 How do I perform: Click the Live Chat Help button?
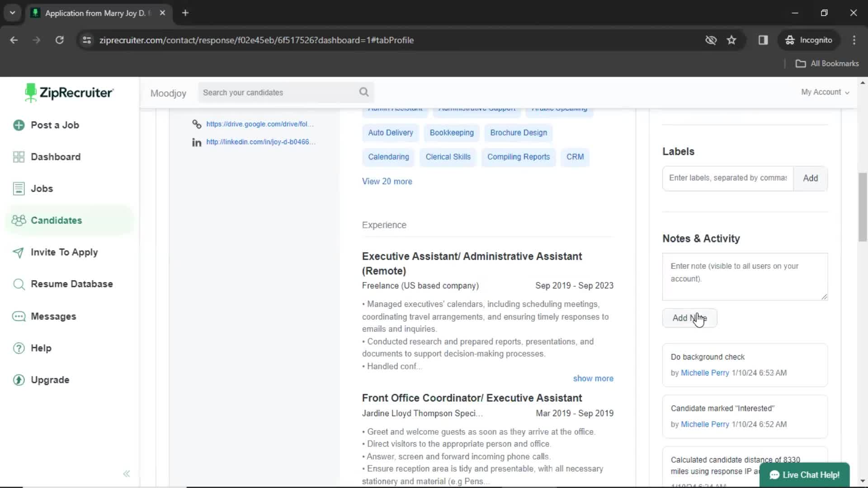pos(806,474)
